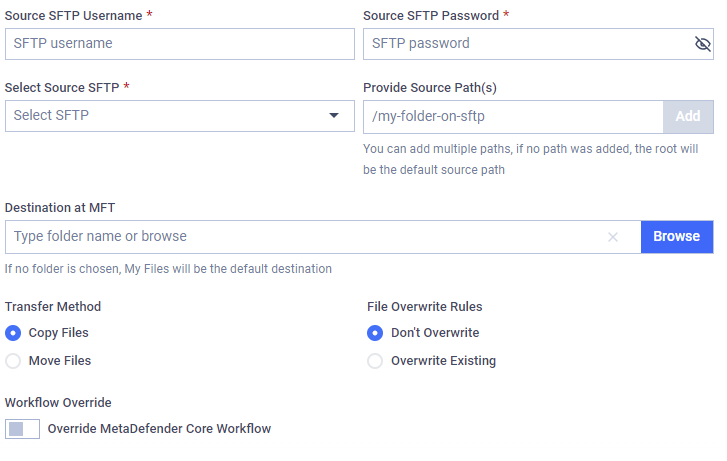Enable Override MetaDefender Core Workflow switch
The image size is (727, 461).
coord(22,429)
